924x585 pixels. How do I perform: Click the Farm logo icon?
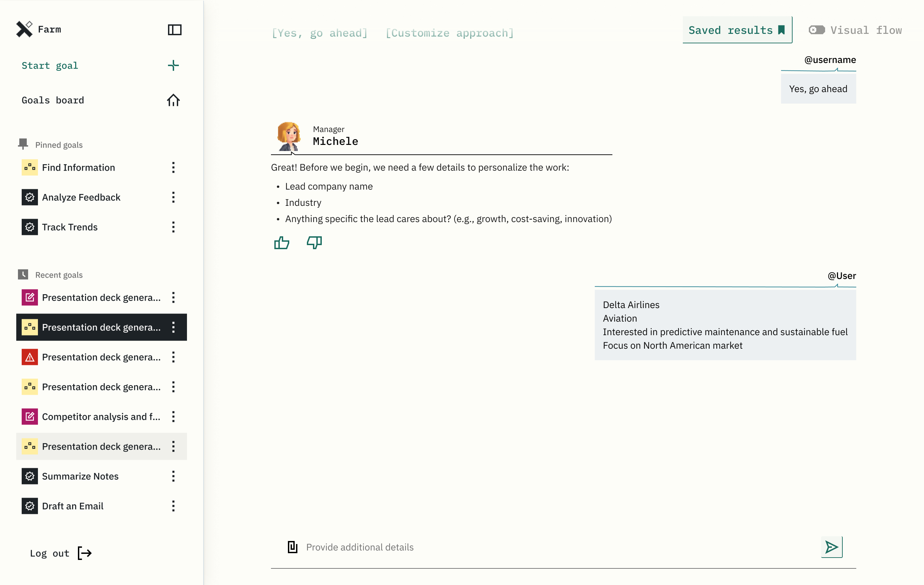tap(24, 29)
